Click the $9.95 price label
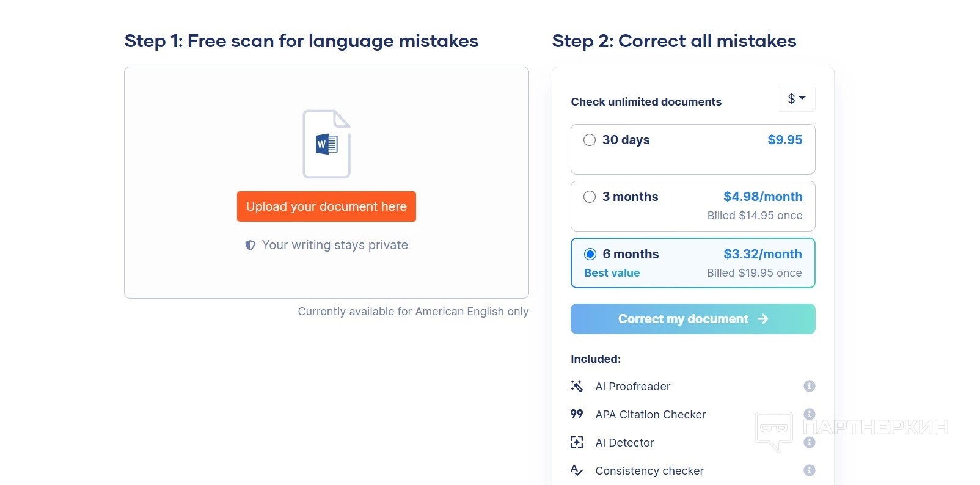 pyautogui.click(x=784, y=140)
